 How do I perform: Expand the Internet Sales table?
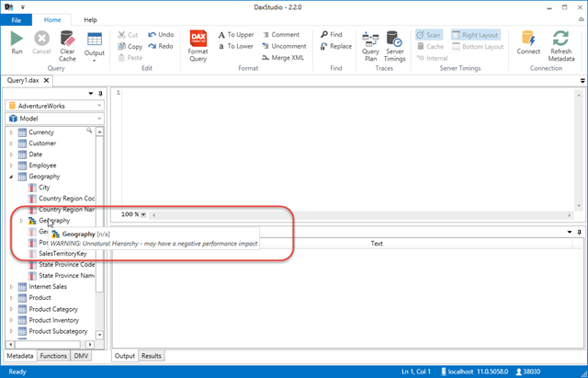tap(11, 287)
